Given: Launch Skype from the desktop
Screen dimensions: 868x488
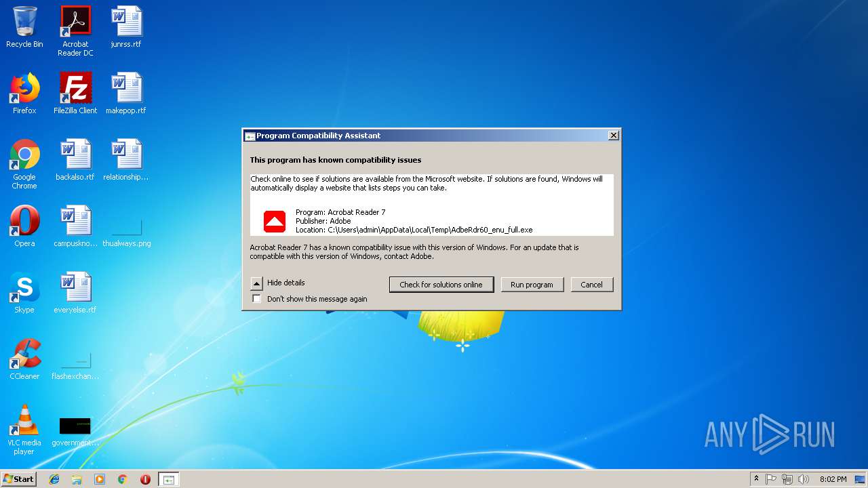Looking at the screenshot, I should (x=24, y=293).
